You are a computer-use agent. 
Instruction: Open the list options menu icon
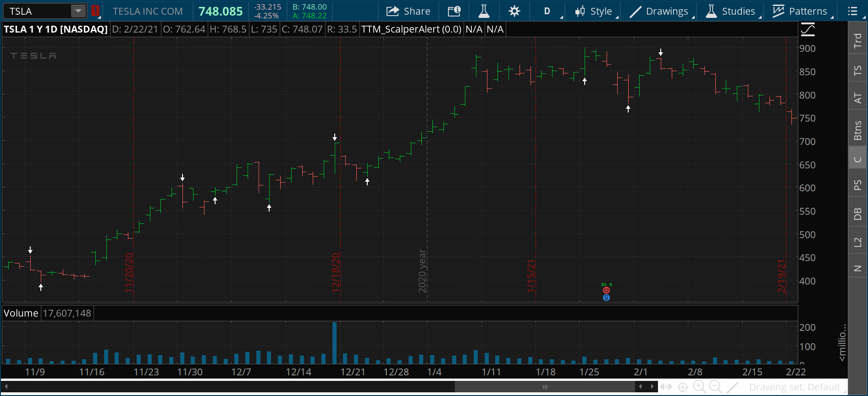click(x=852, y=11)
